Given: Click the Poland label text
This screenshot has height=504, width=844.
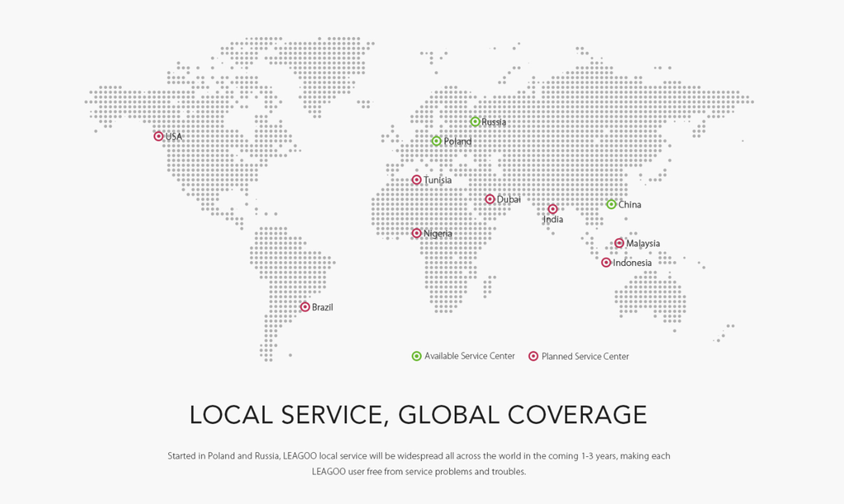Looking at the screenshot, I should tap(457, 142).
